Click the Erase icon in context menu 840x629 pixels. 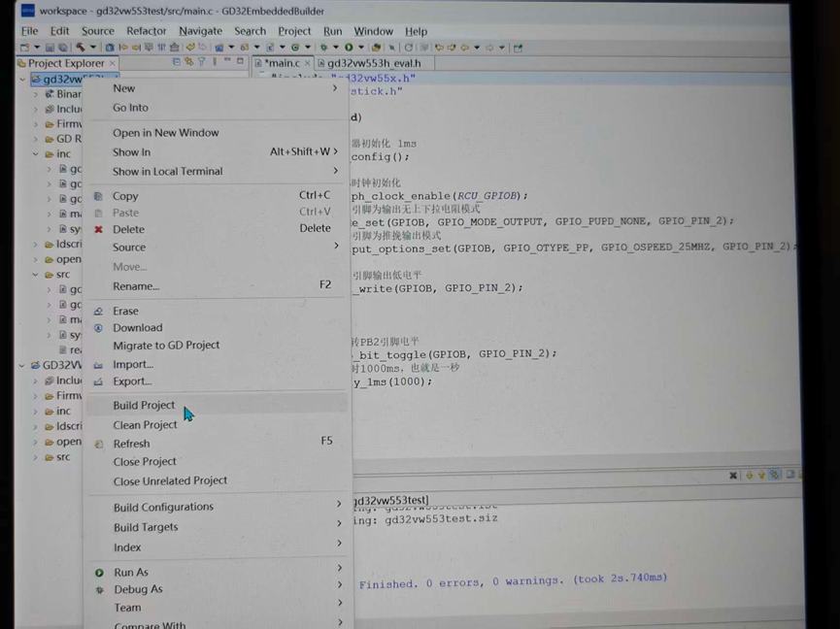point(98,312)
